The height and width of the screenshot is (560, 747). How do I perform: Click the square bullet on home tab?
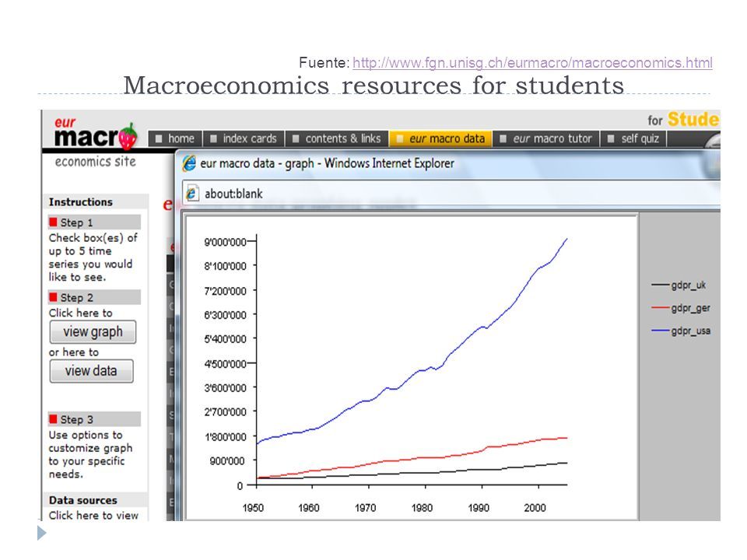point(159,138)
